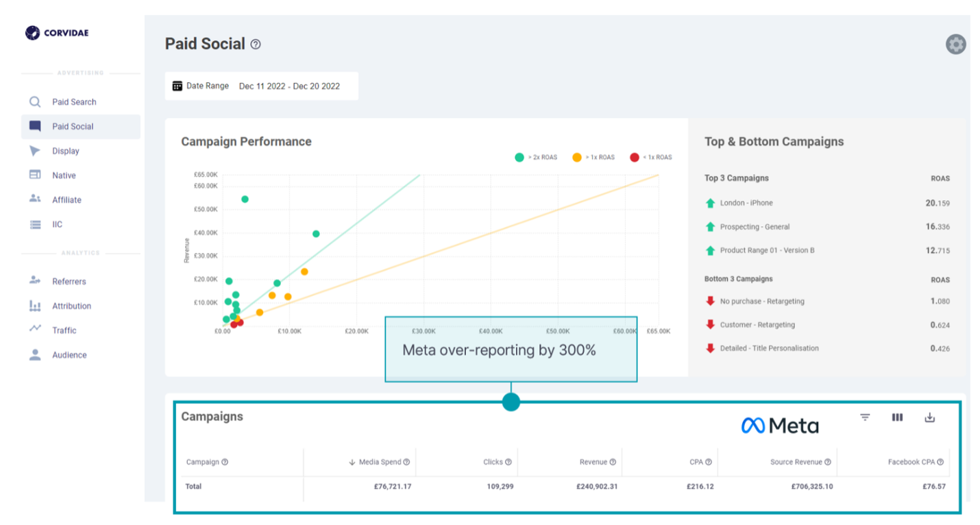Screen dimensions: 980x525
Task: Click the download icon in Campaigns
Action: [929, 417]
